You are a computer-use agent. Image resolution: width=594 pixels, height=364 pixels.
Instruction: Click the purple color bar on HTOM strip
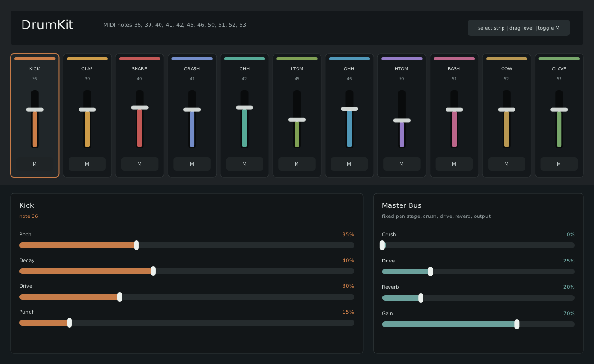tap(402, 59)
